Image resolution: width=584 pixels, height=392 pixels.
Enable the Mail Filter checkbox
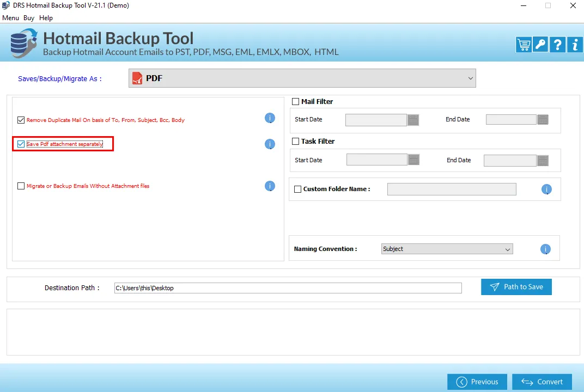tap(295, 102)
